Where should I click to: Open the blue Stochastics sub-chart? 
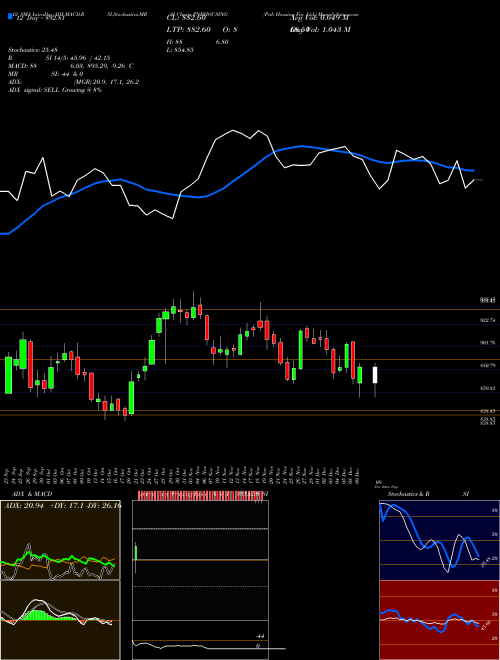click(x=439, y=540)
